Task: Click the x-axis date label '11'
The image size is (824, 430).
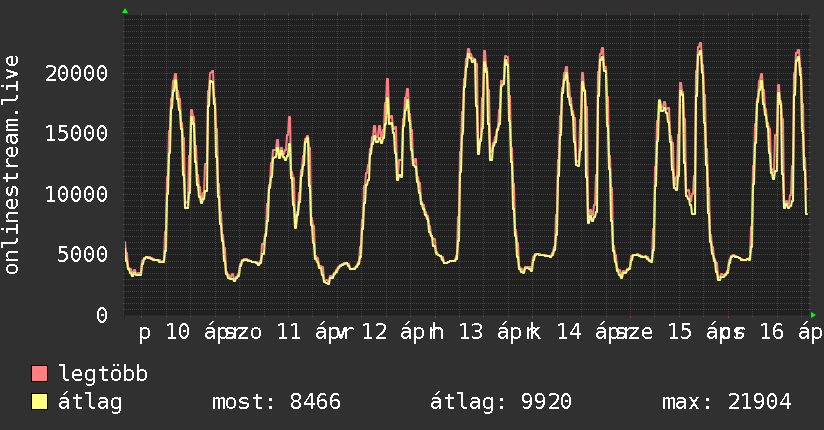Action: point(289,332)
